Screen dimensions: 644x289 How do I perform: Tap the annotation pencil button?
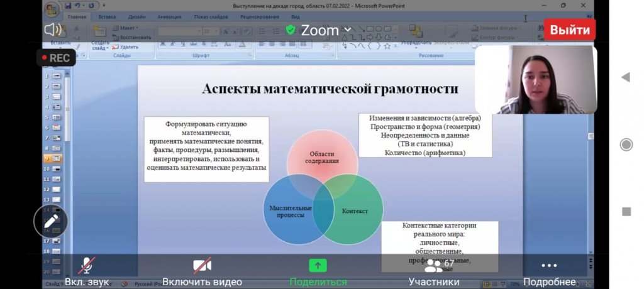pos(51,221)
